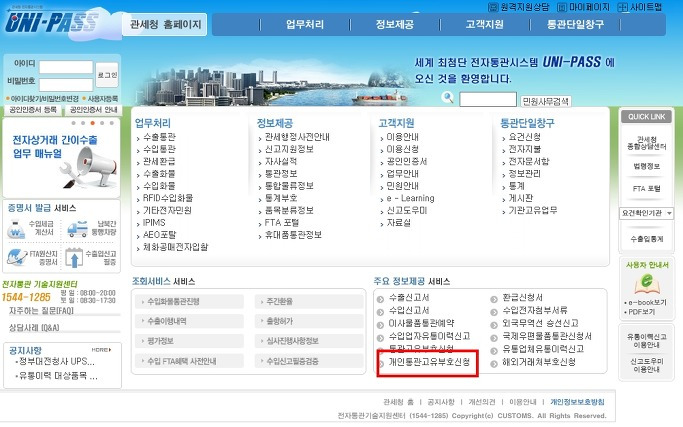This screenshot has width=683, height=427.
Task: Open 국제우편물품통관신청서 link
Action: (547, 336)
